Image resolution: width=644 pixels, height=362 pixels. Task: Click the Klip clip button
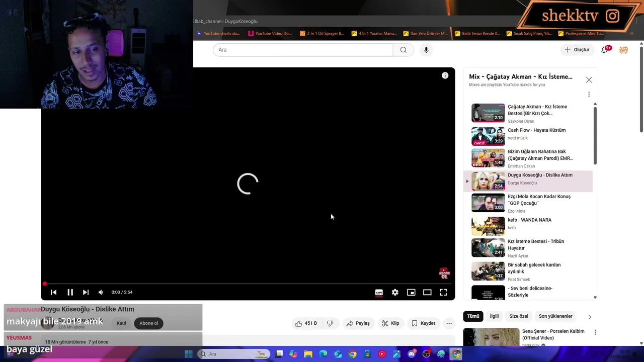[x=390, y=323]
